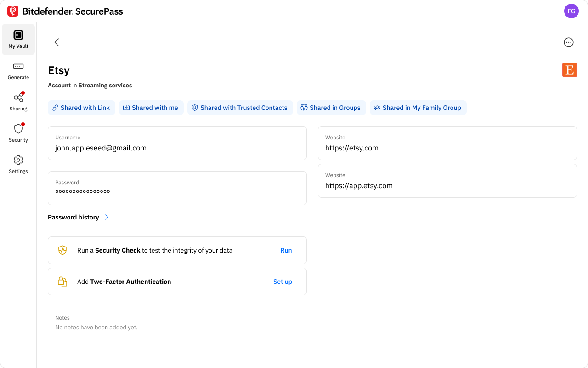Open the Security section
The height and width of the screenshot is (368, 588).
(18, 133)
